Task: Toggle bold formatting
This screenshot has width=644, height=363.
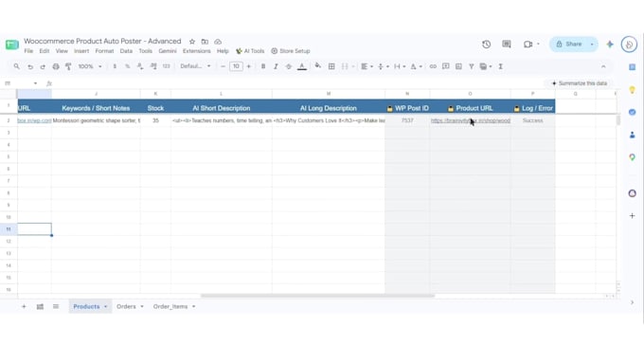Action: coord(263,66)
